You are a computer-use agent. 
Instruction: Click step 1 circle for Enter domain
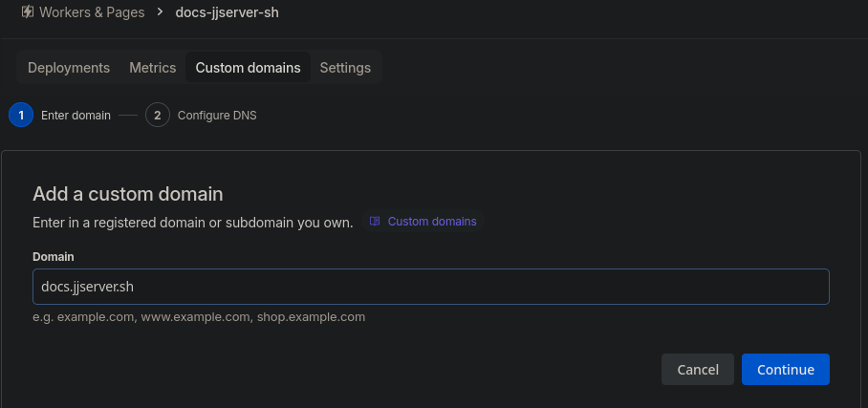(x=21, y=116)
